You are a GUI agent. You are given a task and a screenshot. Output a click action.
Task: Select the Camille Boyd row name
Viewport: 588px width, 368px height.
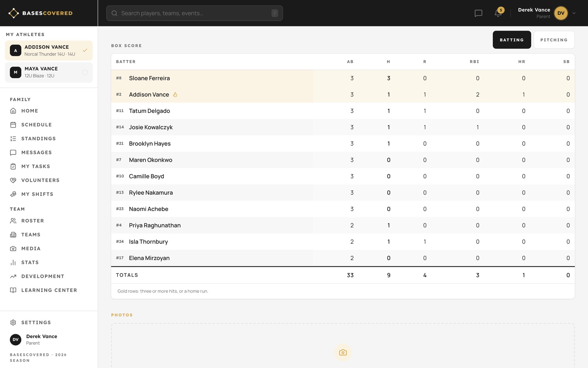146,176
